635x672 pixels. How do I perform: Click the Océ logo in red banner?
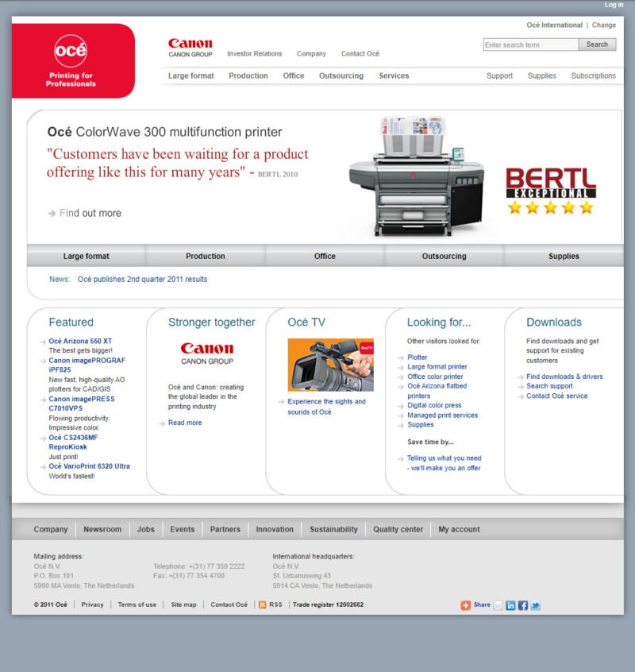point(71,52)
